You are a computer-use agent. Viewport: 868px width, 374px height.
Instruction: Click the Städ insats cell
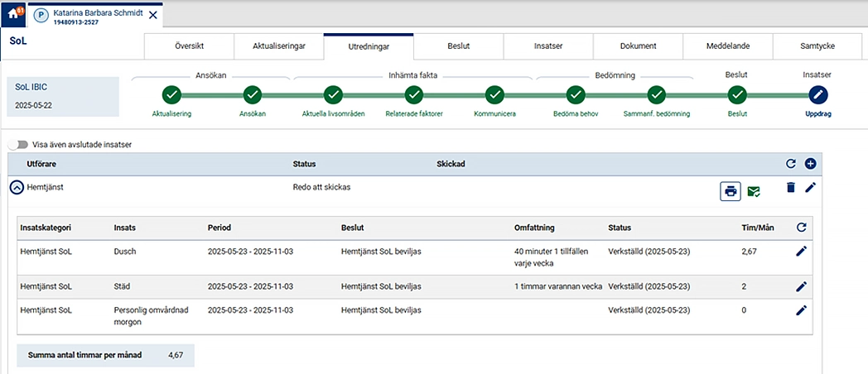point(123,286)
